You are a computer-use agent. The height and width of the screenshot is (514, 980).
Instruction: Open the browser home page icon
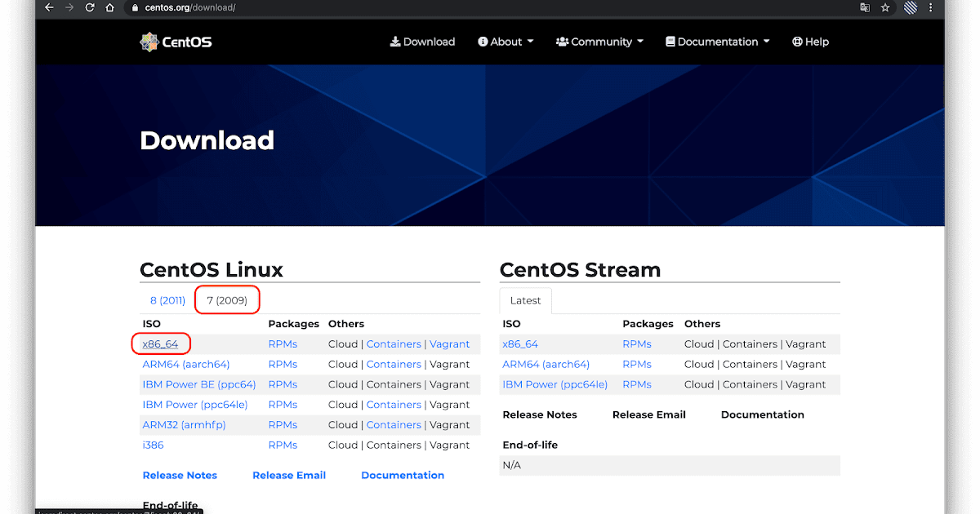click(x=109, y=8)
